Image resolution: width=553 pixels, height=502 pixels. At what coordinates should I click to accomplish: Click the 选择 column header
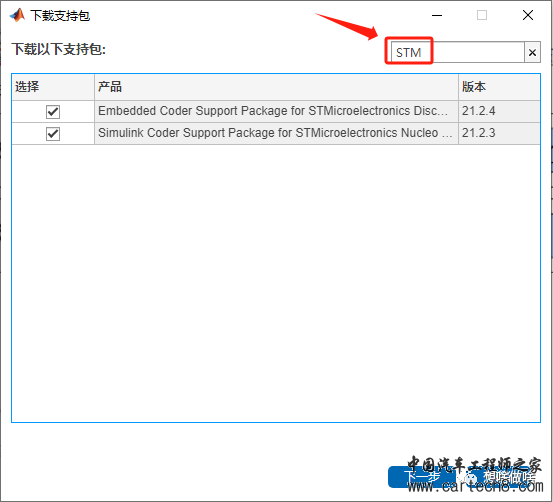53,87
